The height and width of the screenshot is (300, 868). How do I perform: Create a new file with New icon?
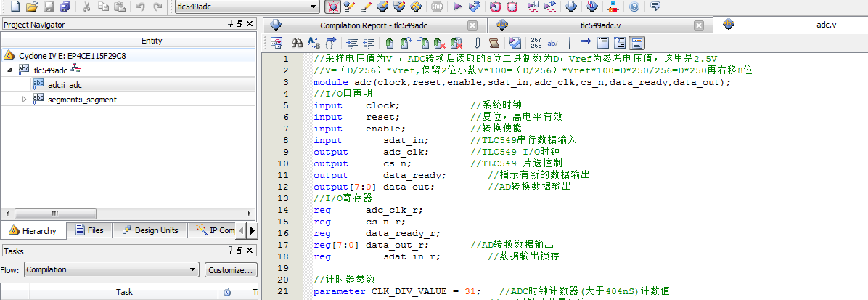(x=15, y=7)
